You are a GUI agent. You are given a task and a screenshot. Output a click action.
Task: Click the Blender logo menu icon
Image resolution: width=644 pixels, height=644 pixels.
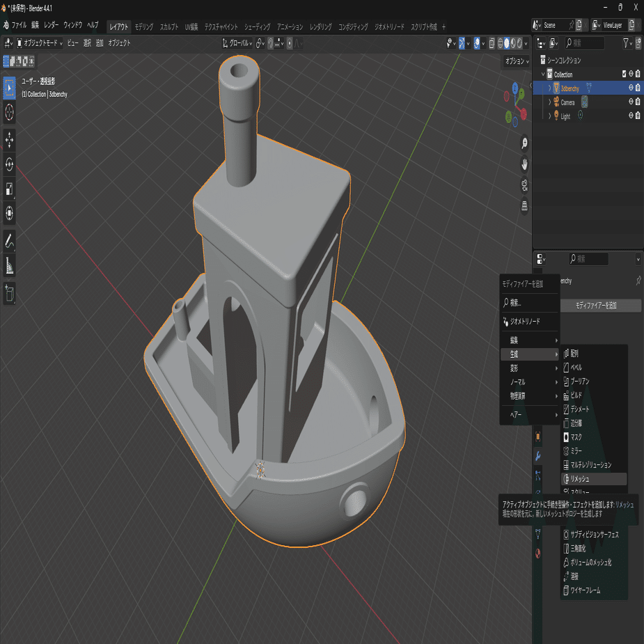coord(6,26)
